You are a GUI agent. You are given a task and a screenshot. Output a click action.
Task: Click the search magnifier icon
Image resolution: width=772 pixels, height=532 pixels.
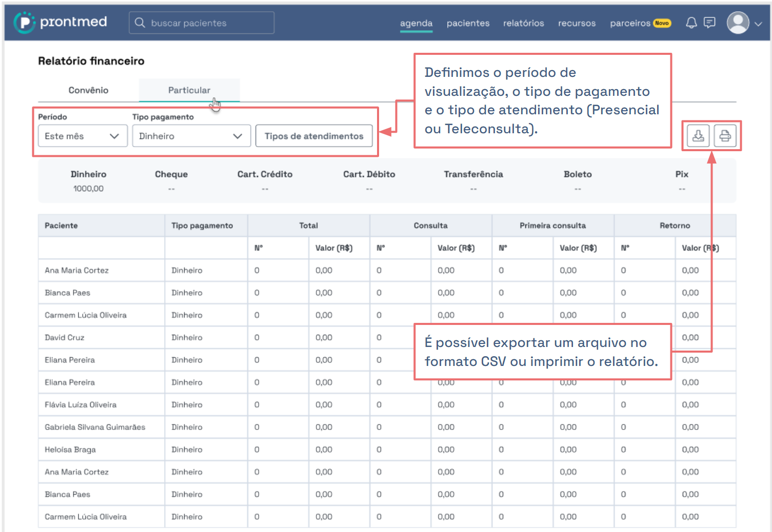click(x=140, y=23)
